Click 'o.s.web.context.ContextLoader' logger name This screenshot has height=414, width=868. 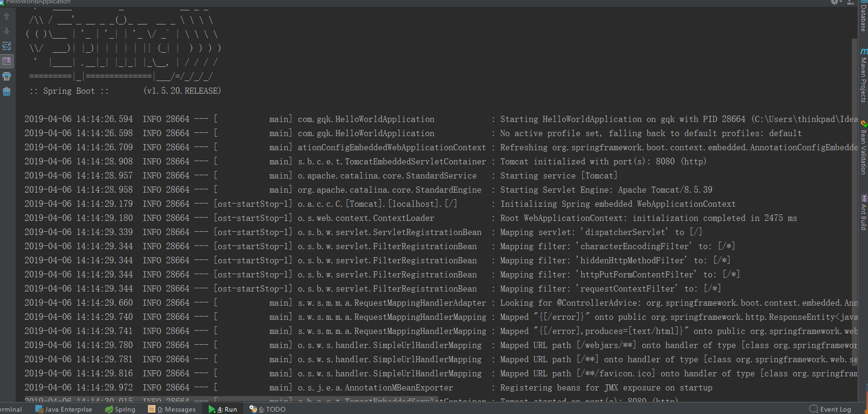tap(366, 218)
